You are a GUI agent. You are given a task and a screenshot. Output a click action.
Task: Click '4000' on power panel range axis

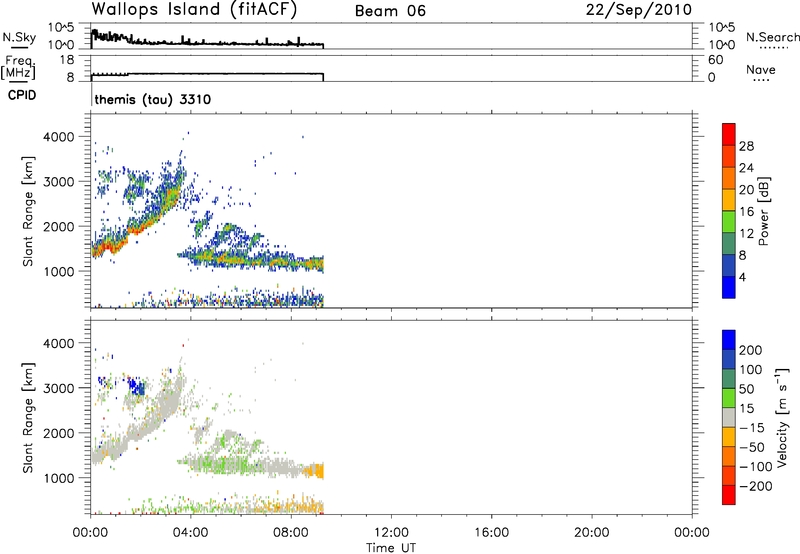click(58, 137)
